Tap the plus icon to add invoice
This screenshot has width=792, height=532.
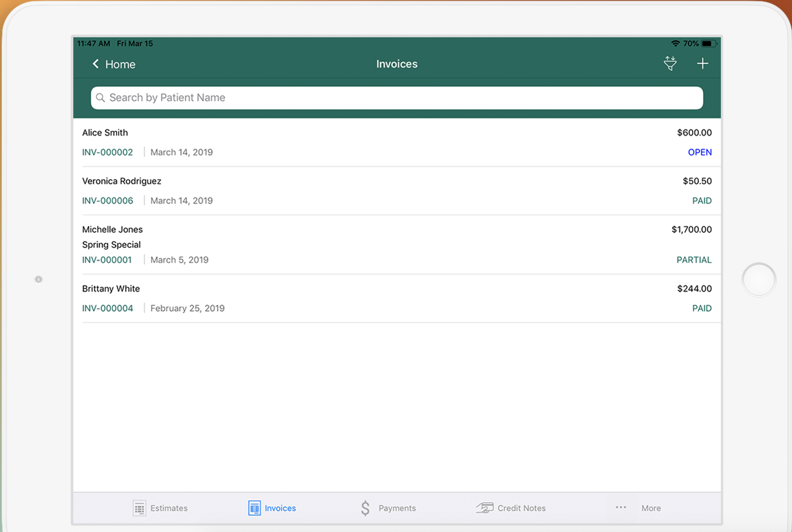(x=702, y=64)
